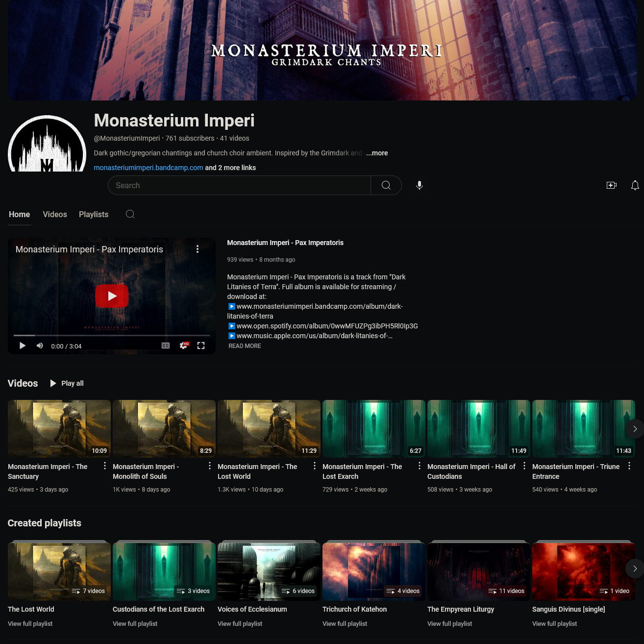
Task: View full playlist for The Lost World
Action: (30, 624)
